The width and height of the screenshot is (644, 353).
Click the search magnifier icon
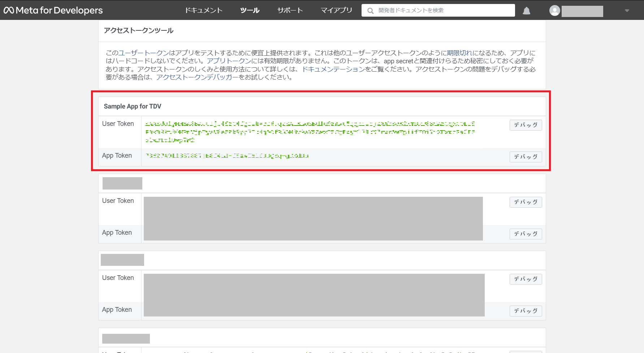[370, 11]
